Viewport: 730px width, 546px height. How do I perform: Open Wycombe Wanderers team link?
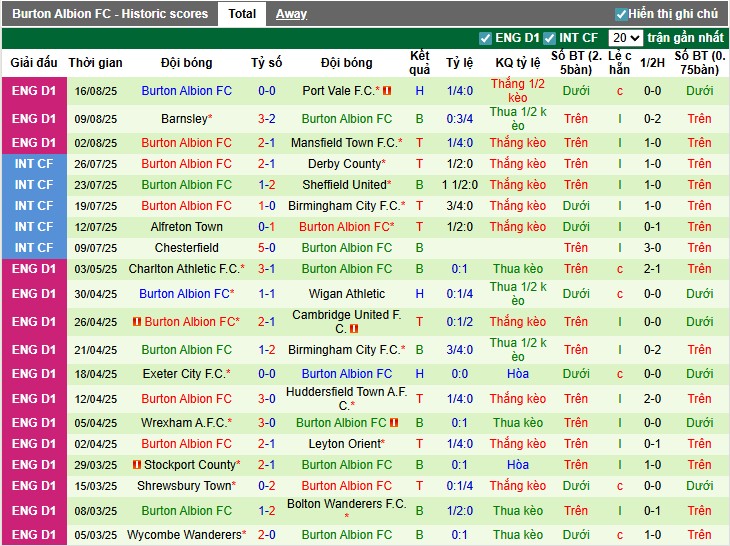pyautogui.click(x=186, y=535)
